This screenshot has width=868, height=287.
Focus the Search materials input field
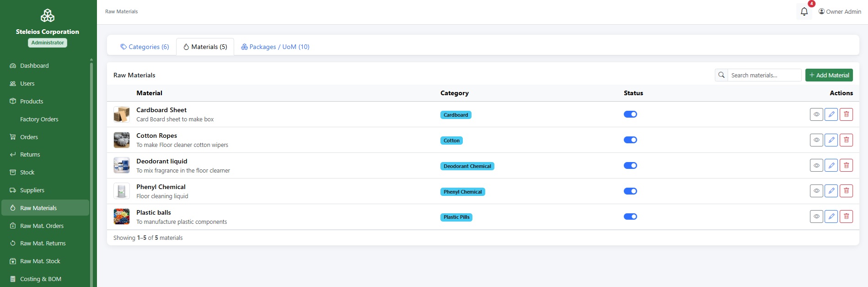[x=764, y=75]
